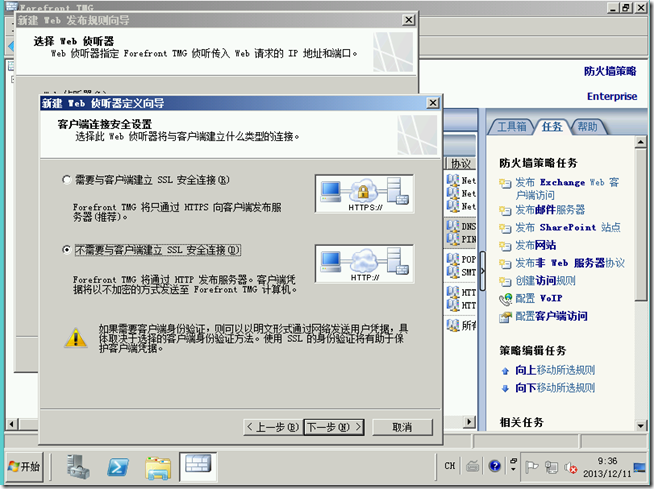Collapse the task pane using the splitter handle
This screenshot has width=654, height=489.
pyautogui.click(x=482, y=270)
